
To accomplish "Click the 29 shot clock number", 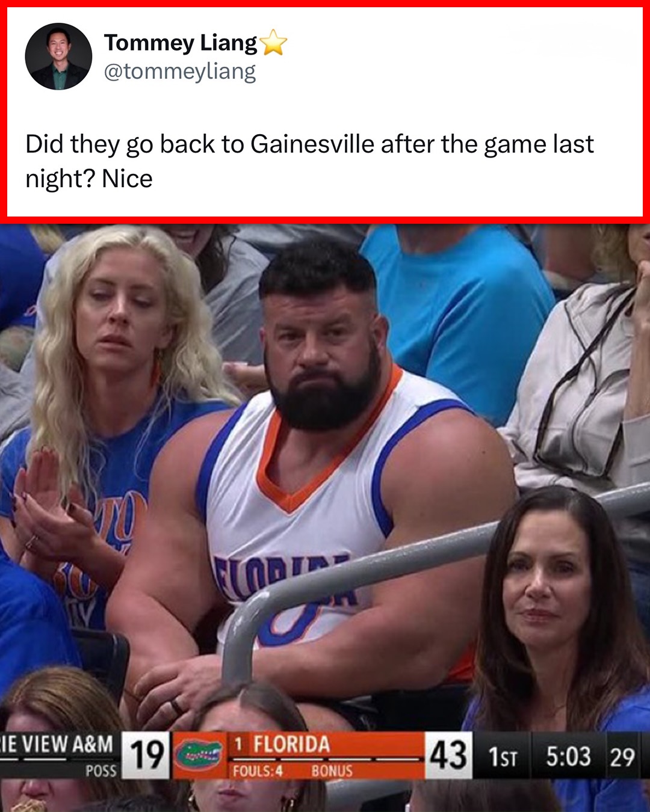I will coord(622,757).
